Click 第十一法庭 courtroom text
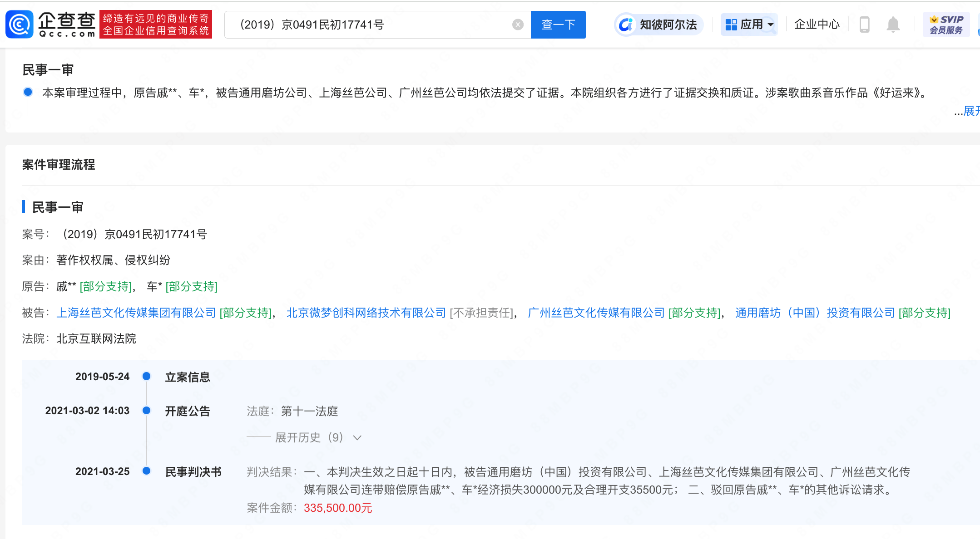980x539 pixels. tap(310, 411)
